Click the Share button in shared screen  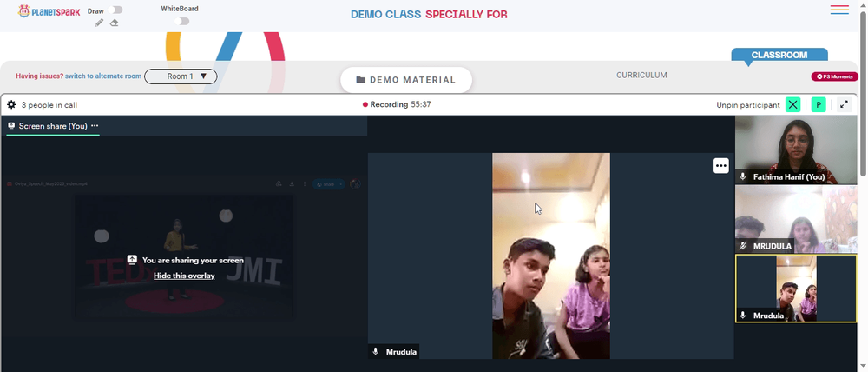pos(328,184)
